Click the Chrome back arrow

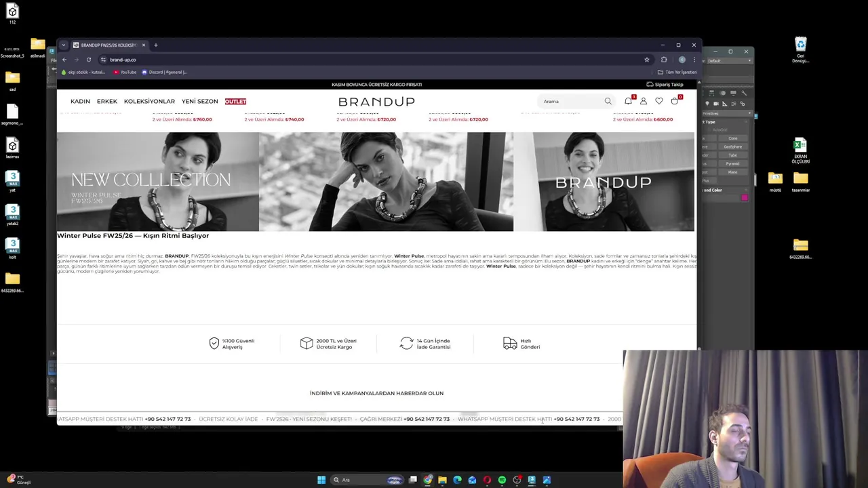tap(64, 60)
